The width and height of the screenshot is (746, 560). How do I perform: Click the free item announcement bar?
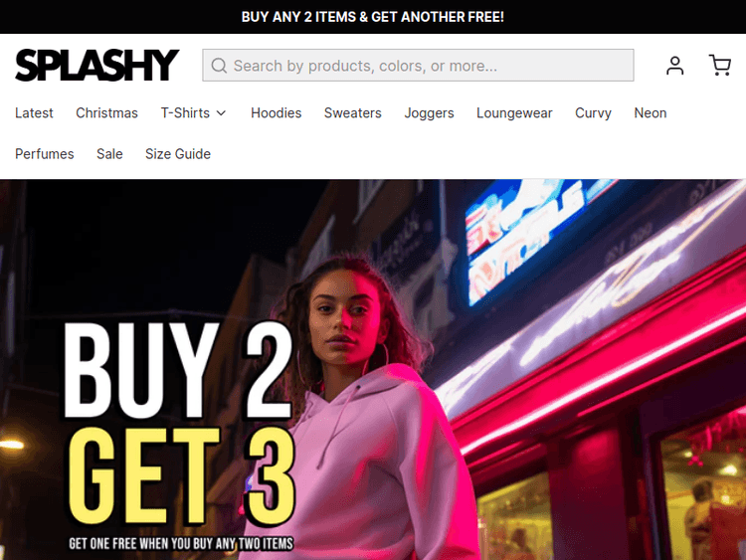click(373, 17)
